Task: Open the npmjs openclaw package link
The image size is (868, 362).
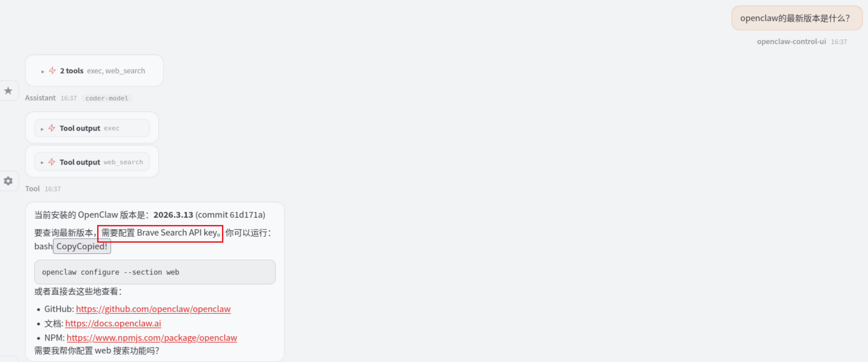Action: point(152,338)
